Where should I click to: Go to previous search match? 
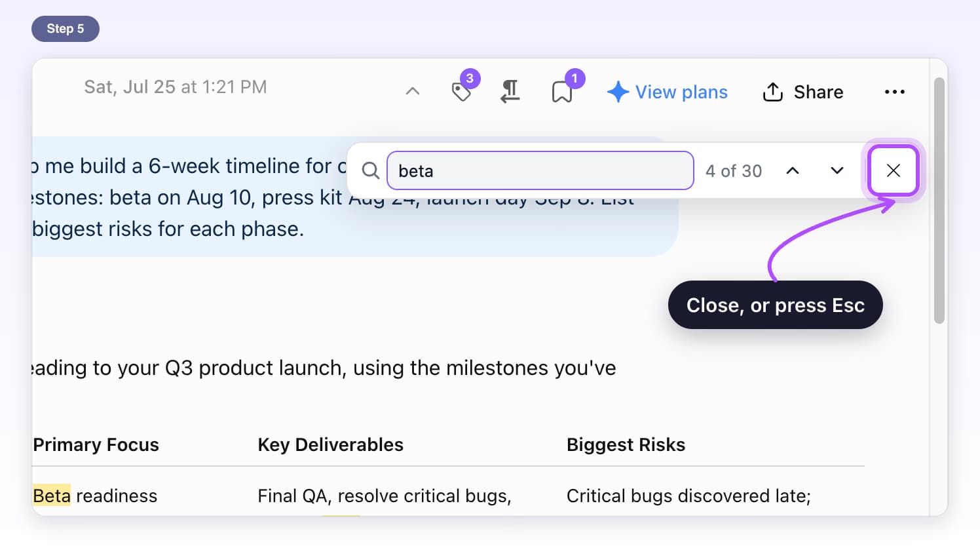coord(793,170)
